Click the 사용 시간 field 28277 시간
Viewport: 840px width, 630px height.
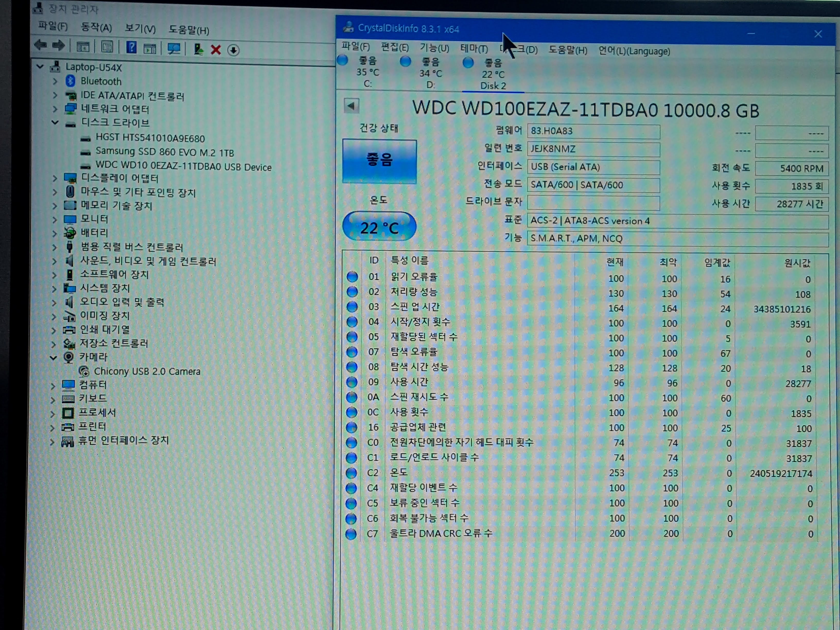tap(792, 204)
